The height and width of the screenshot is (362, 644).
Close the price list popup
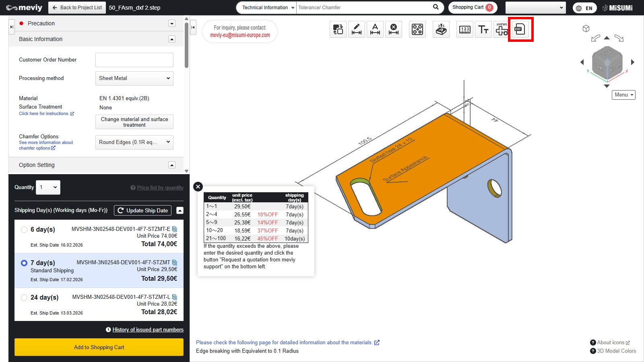click(198, 187)
